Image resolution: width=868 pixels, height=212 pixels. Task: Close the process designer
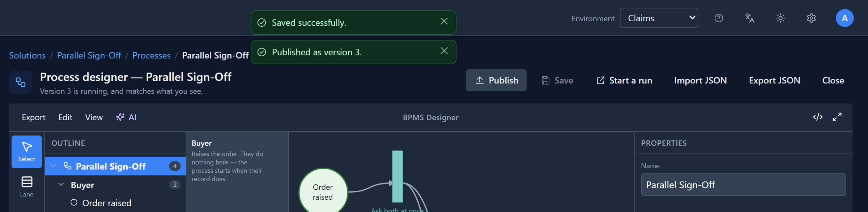tap(833, 80)
